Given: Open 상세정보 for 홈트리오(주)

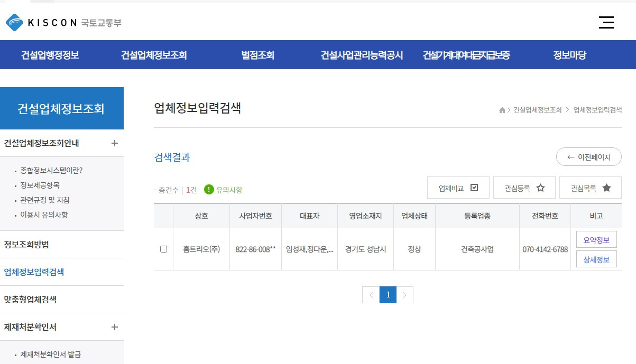Looking at the screenshot, I should 596,259.
